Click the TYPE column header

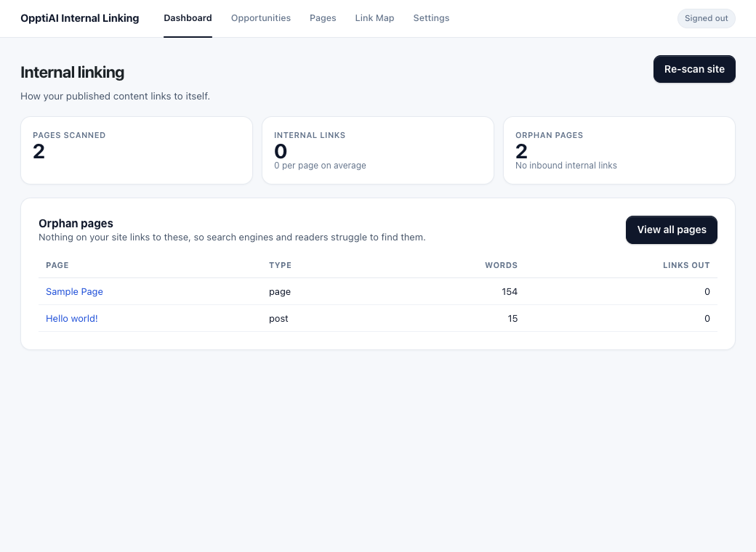pyautogui.click(x=280, y=265)
